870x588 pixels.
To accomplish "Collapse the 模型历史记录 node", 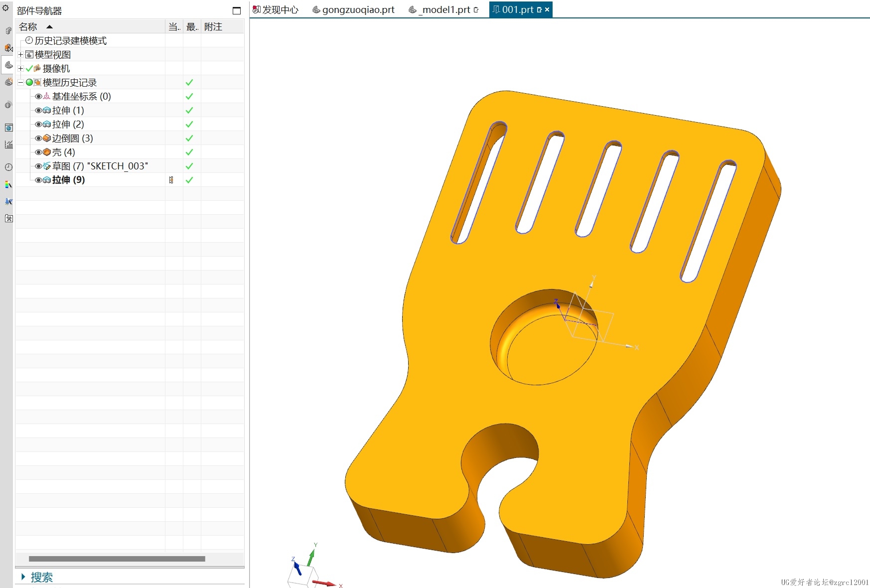I will (x=21, y=82).
